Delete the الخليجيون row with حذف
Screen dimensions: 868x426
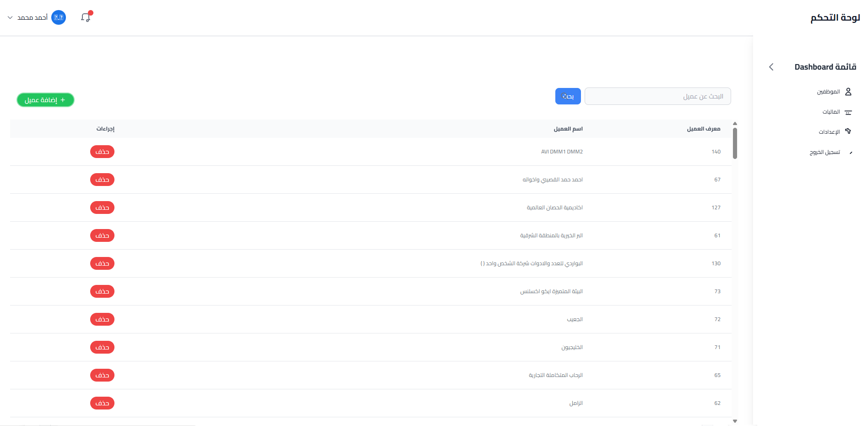(102, 347)
